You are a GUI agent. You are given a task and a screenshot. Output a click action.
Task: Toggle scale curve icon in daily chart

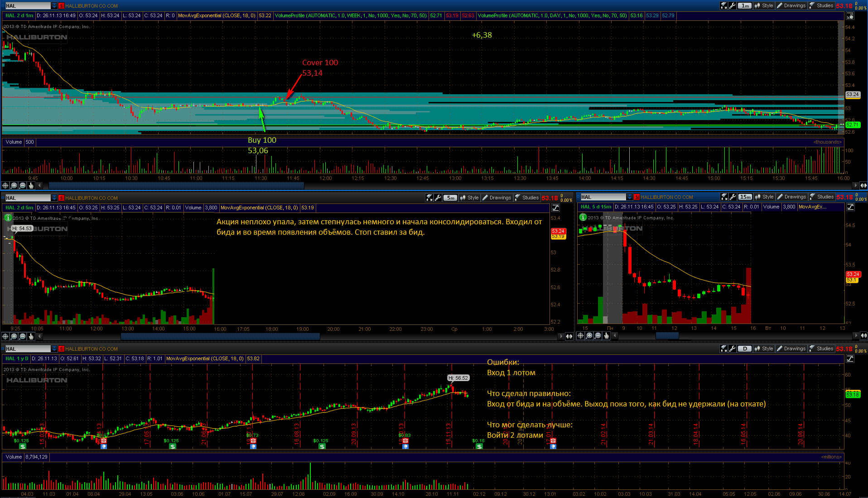(x=850, y=359)
